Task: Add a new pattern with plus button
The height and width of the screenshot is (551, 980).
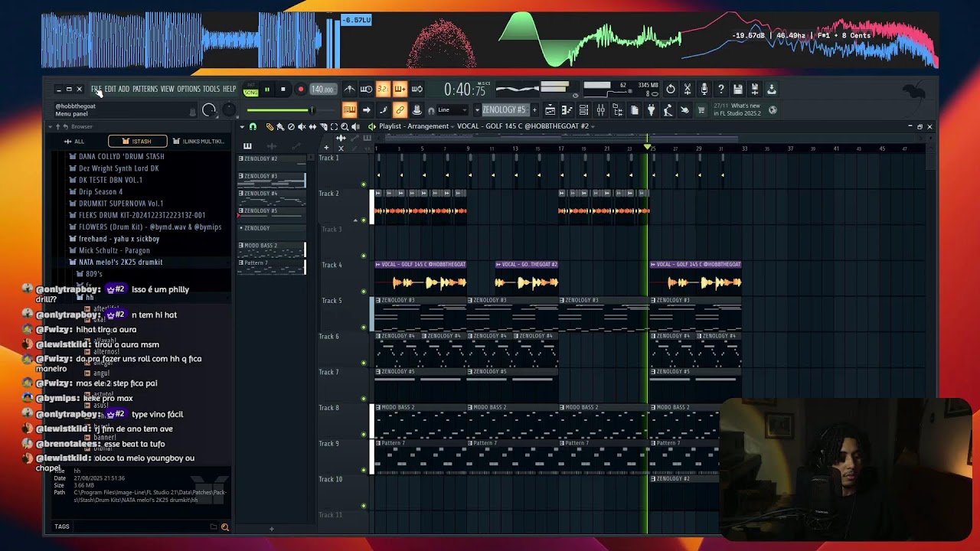Action: point(534,110)
